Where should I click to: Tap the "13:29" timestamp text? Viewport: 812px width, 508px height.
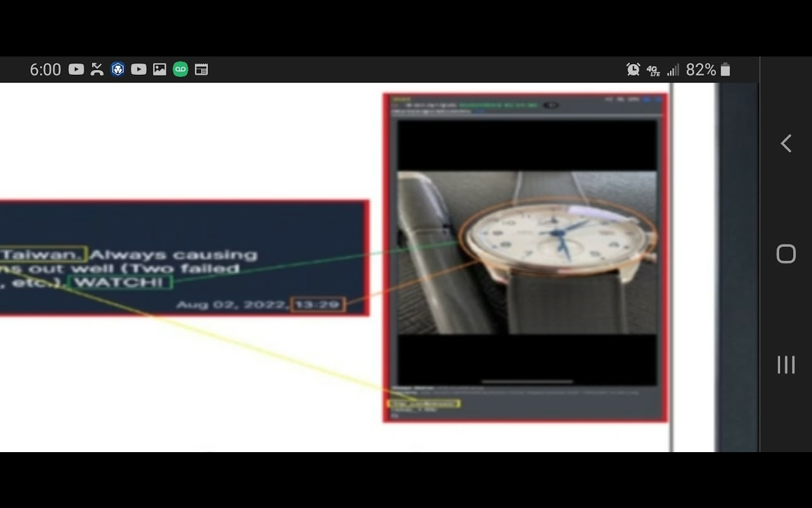[318, 305]
